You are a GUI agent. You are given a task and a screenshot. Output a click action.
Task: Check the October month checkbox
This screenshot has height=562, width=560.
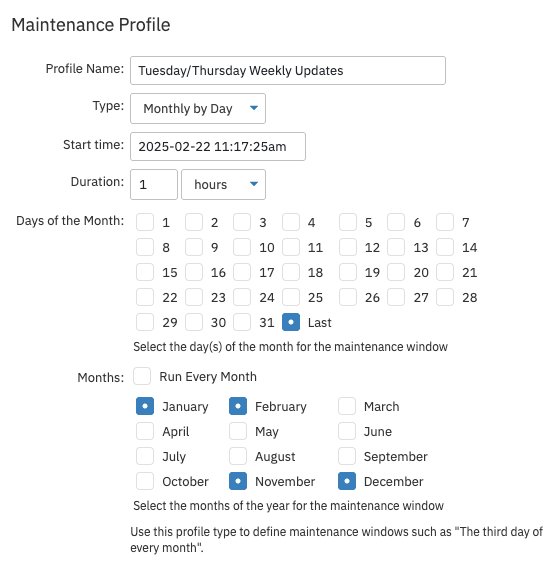point(145,481)
